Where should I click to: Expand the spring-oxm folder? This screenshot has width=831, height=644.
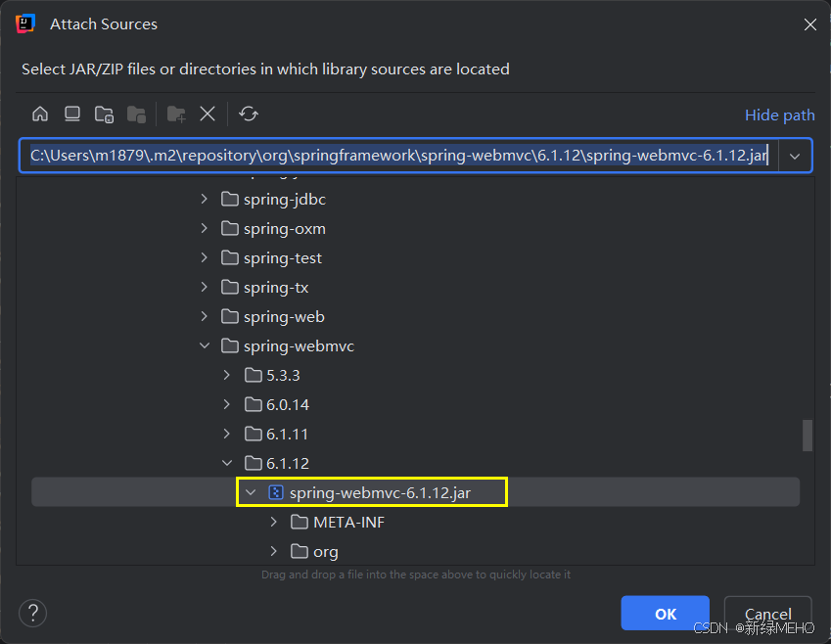tap(205, 228)
